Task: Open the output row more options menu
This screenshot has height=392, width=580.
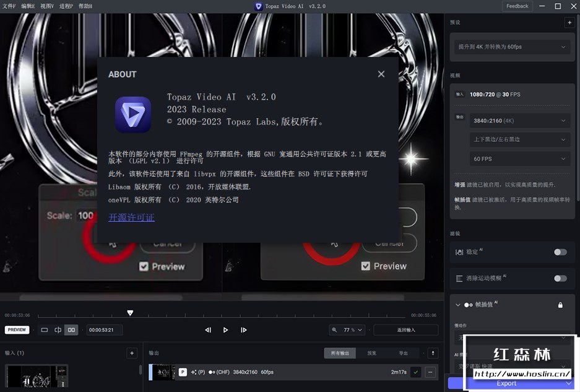Action: (430, 372)
